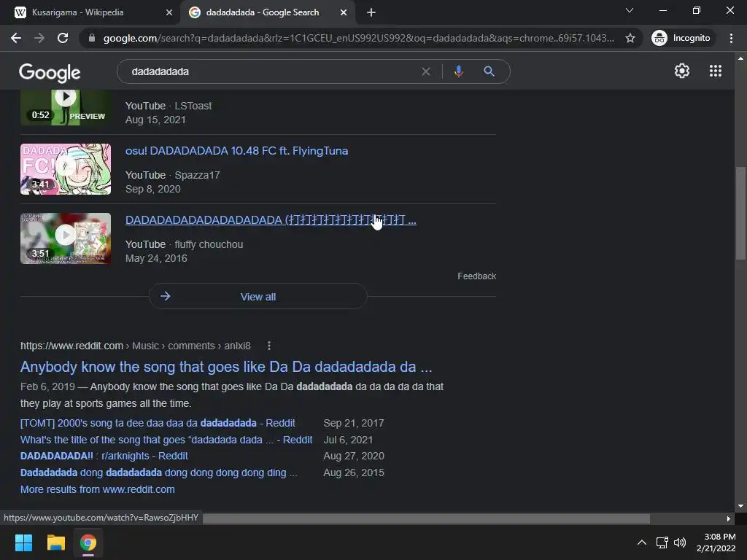Open the Incognito profile indicator

point(681,38)
